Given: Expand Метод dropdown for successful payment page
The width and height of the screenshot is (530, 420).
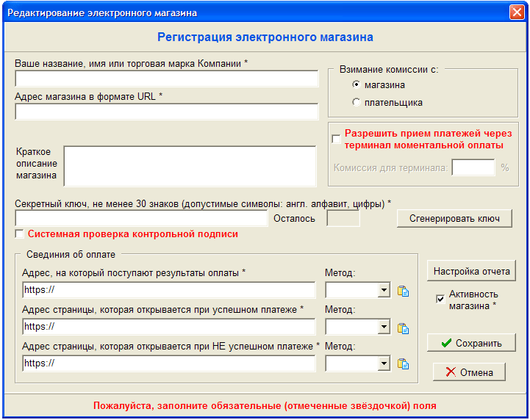Looking at the screenshot, I should pos(383,327).
